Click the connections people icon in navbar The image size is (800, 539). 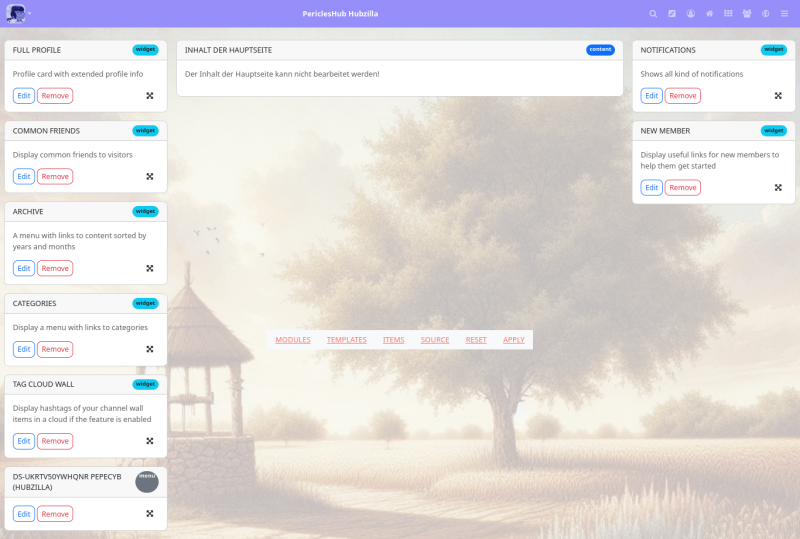(747, 14)
